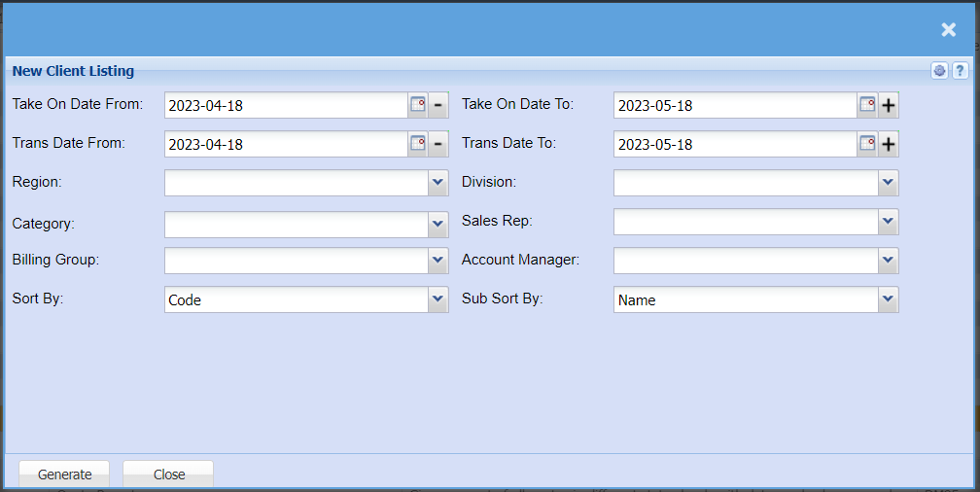Viewport: 980px width, 492px height.
Task: Click the Sales Rep: label
Action: point(497,221)
